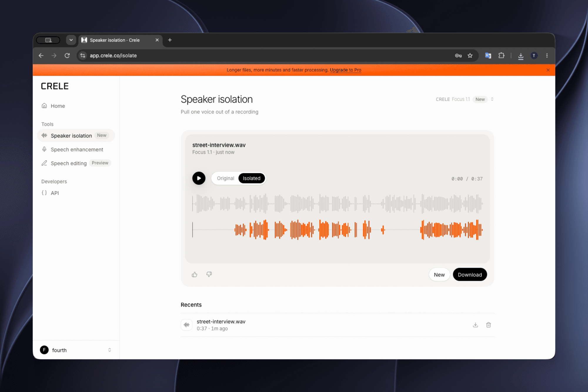The width and height of the screenshot is (588, 392).
Task: Follow the Upgrade to Pro link
Action: tap(345, 70)
